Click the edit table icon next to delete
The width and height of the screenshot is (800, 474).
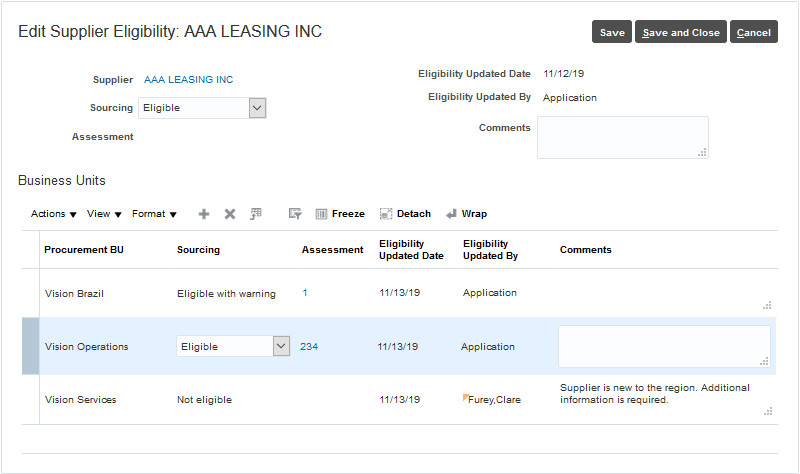coord(256,214)
